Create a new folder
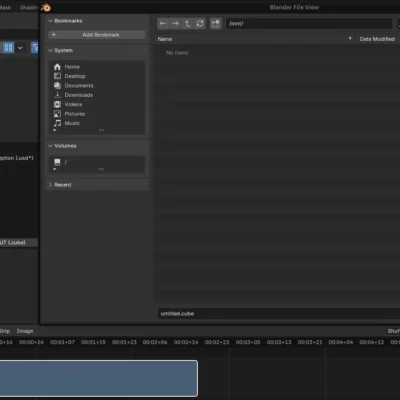The width and height of the screenshot is (400, 400). click(x=216, y=23)
